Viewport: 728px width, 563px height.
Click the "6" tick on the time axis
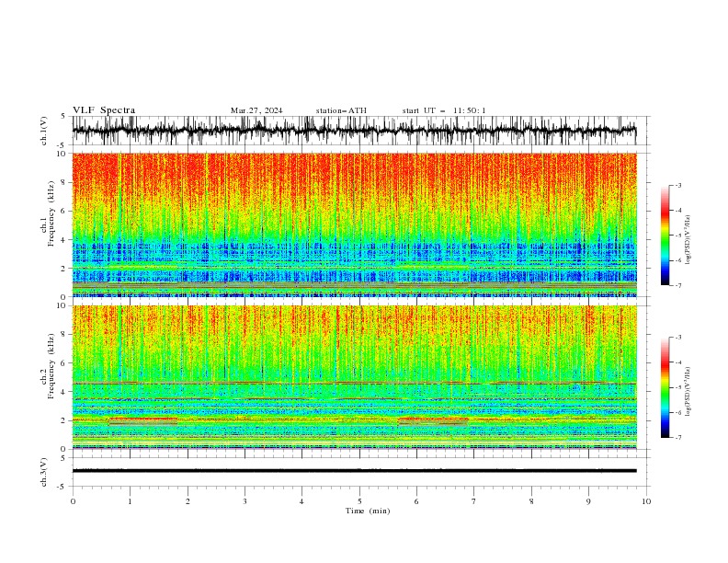point(416,501)
